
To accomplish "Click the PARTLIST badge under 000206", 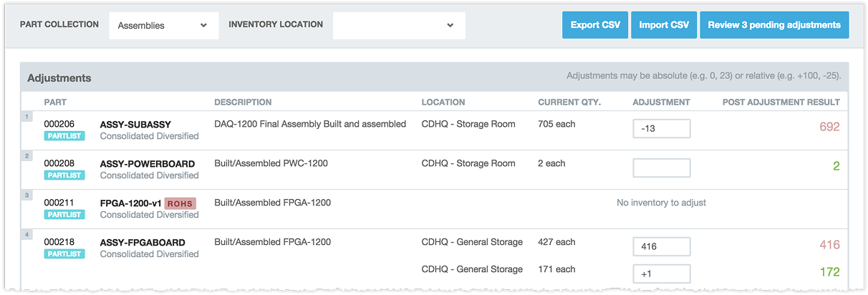I will click(64, 136).
